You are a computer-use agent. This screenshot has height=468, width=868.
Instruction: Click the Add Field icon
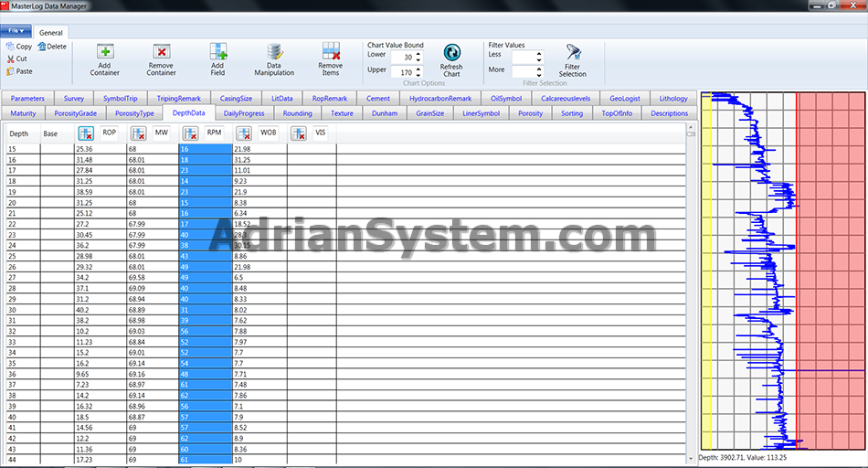point(218,51)
